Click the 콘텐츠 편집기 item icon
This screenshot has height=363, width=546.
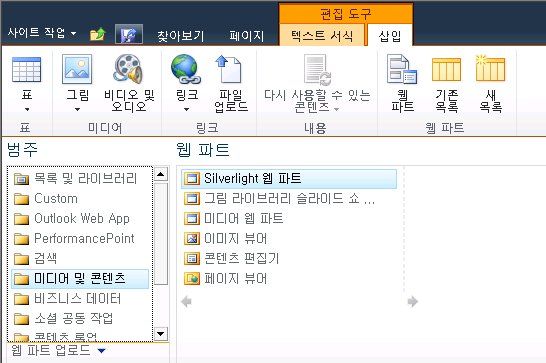coord(192,258)
